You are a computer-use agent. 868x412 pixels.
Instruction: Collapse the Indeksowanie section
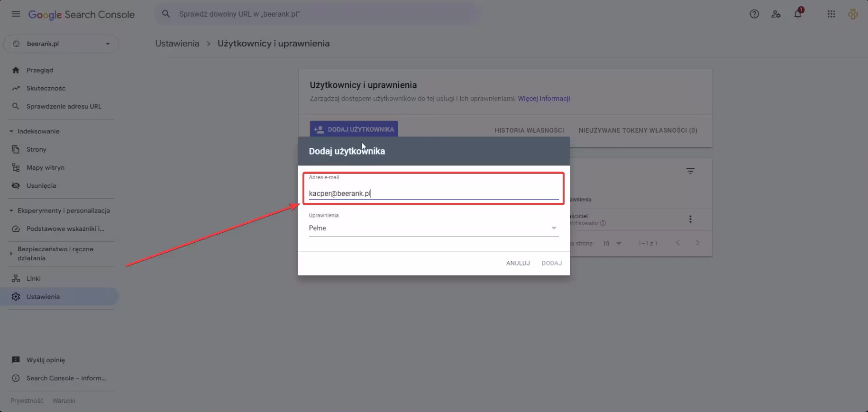point(11,131)
